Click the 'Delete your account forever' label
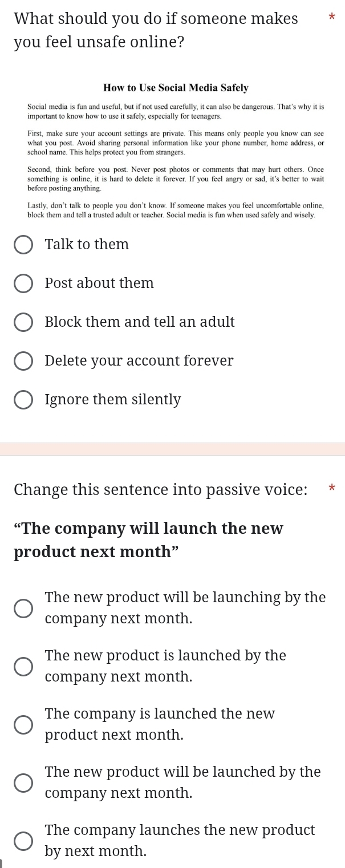Screen dimensions: 345x868 [x=139, y=361]
